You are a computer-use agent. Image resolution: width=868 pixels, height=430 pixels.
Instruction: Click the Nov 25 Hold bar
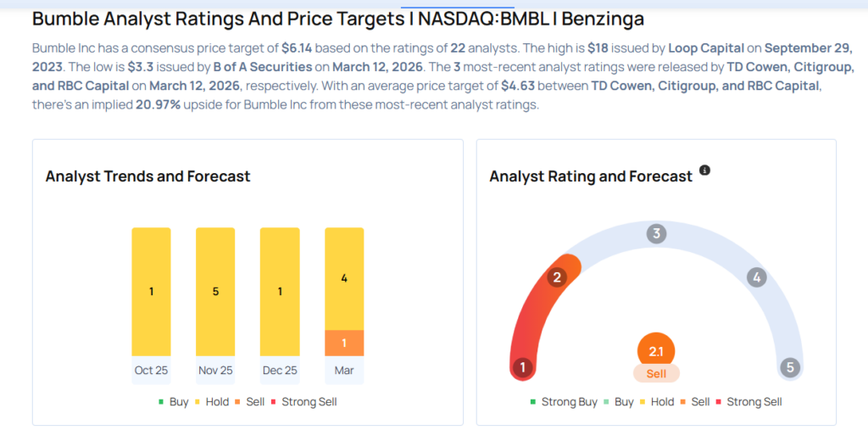215,291
